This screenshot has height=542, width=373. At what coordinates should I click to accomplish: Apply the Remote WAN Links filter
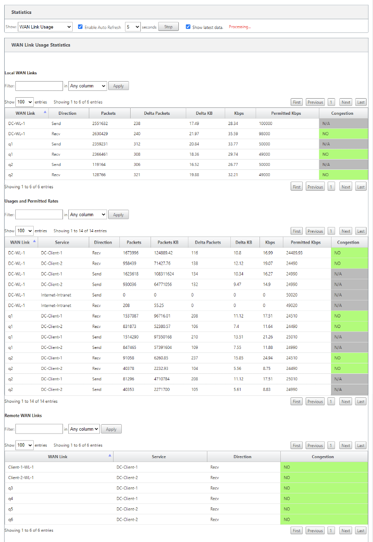[x=111, y=429]
